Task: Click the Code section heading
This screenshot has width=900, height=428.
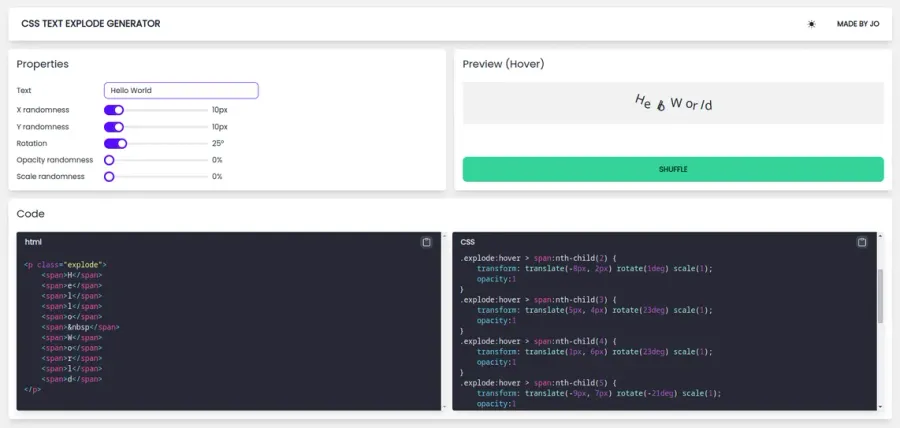Action: click(30, 214)
